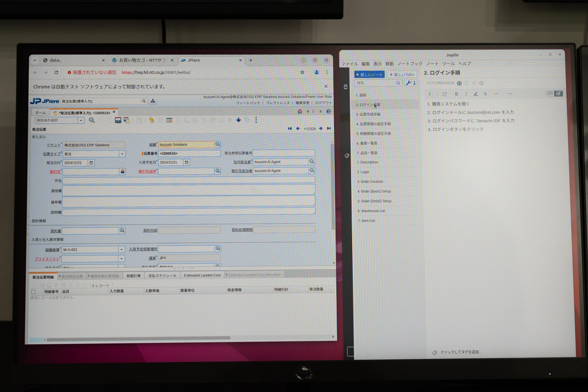Open 税額計算 detail tab
The width and height of the screenshot is (588, 392).
133,276
